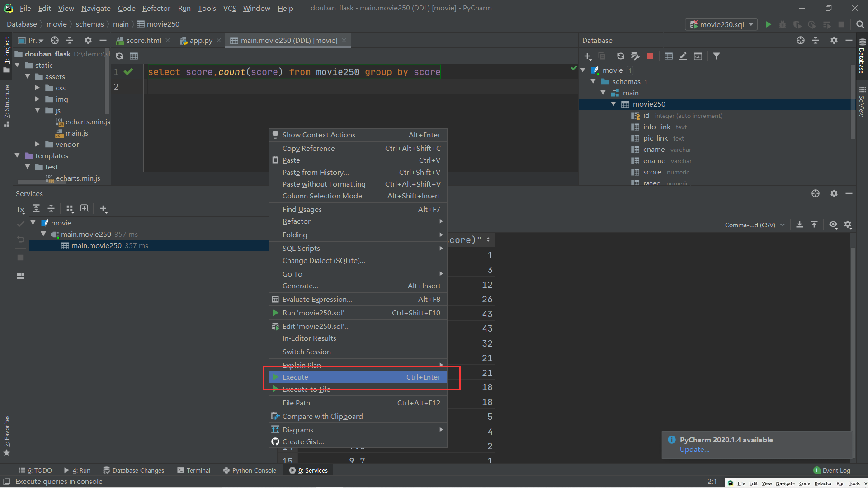
Task: Click the SQL editor text line
Action: pyautogui.click(x=294, y=72)
